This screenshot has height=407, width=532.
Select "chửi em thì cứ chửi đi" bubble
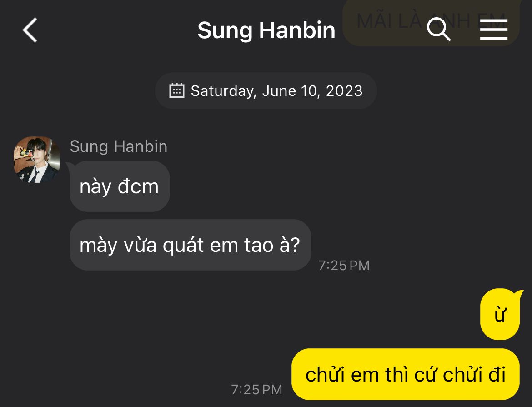(x=406, y=374)
